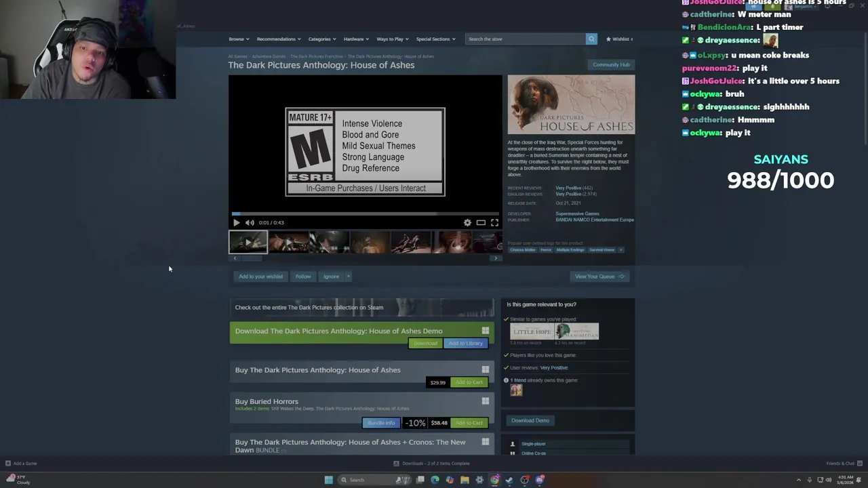Click the Download Demo sidebar button
Viewport: 868px width, 488px height.
530,420
